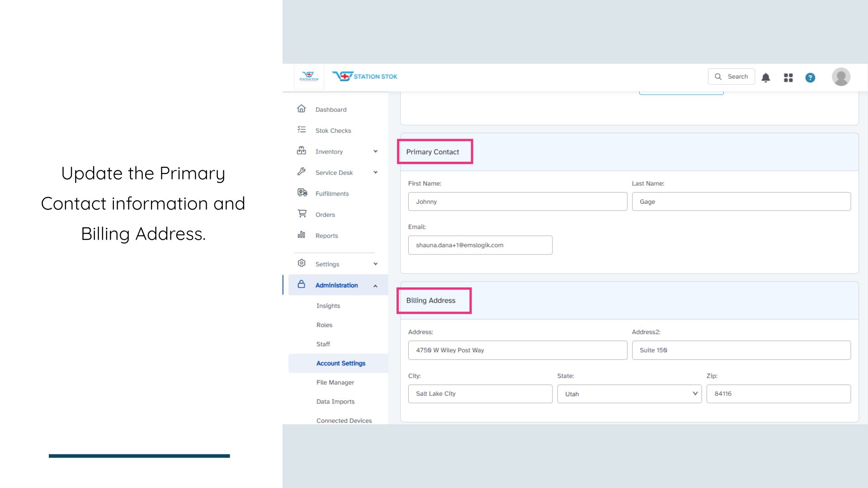Click the Search box in header
The width and height of the screenshot is (868, 488).
(731, 76)
